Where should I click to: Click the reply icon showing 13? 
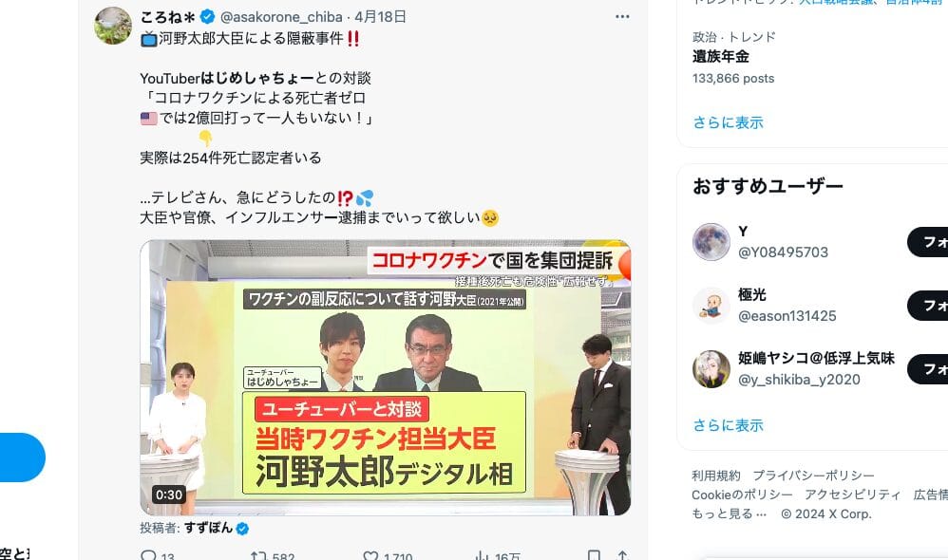pyautogui.click(x=148, y=555)
